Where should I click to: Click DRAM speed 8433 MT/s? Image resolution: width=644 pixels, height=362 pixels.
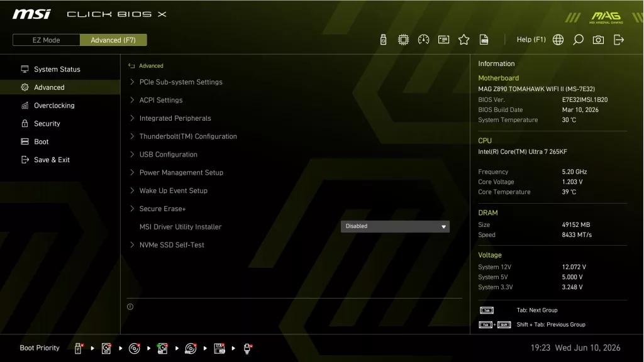[x=577, y=235]
